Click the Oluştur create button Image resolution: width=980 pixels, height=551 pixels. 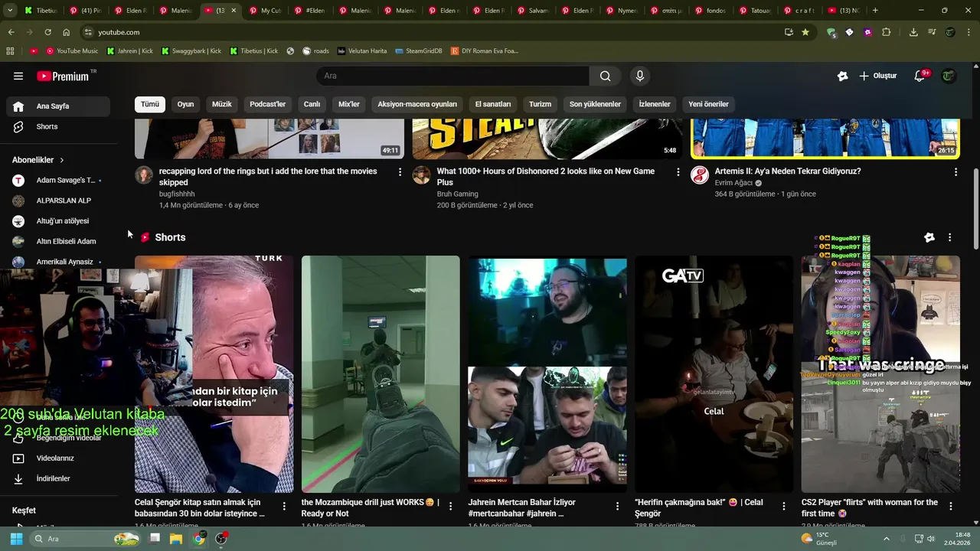coord(877,76)
